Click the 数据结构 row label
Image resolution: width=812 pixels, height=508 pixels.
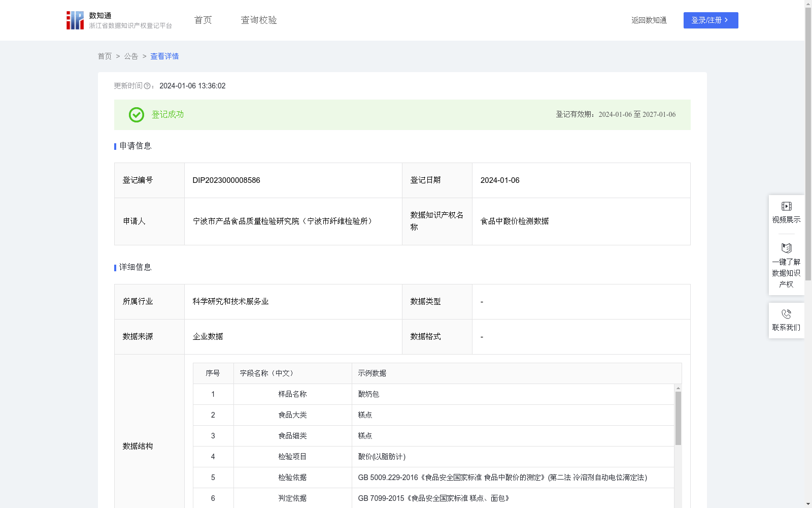(x=138, y=447)
